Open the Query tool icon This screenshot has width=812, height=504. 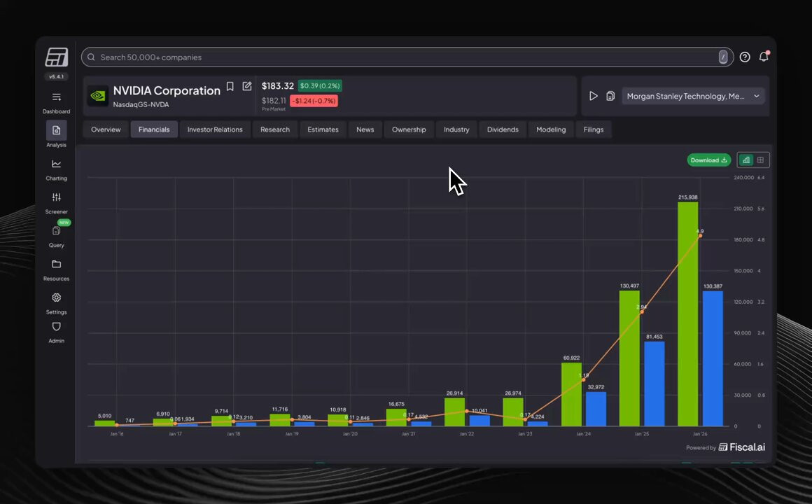[x=57, y=231]
